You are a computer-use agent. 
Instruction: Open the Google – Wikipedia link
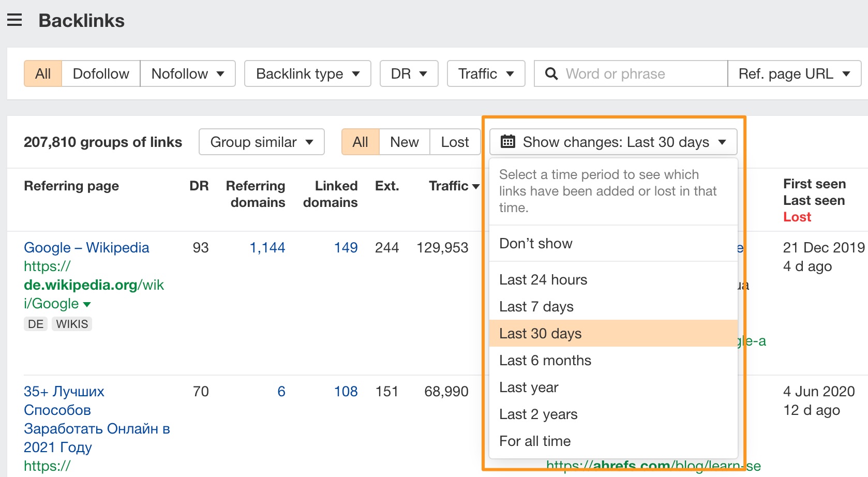[86, 248]
